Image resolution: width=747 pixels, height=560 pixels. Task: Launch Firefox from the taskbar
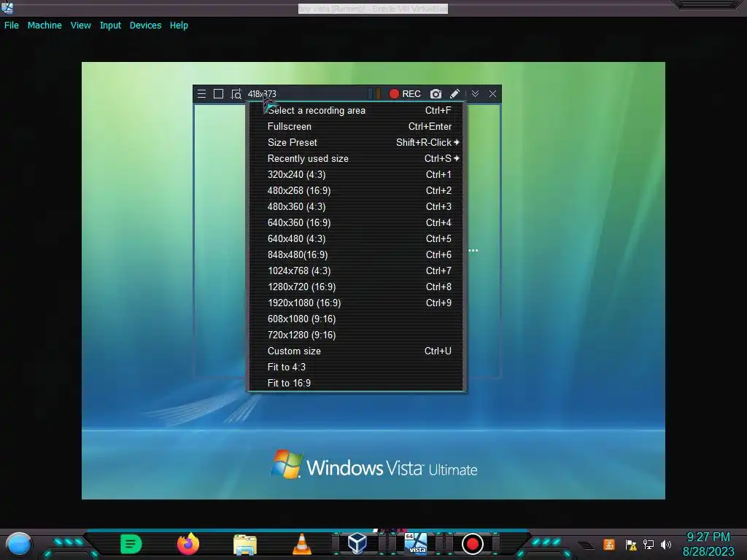(188, 544)
